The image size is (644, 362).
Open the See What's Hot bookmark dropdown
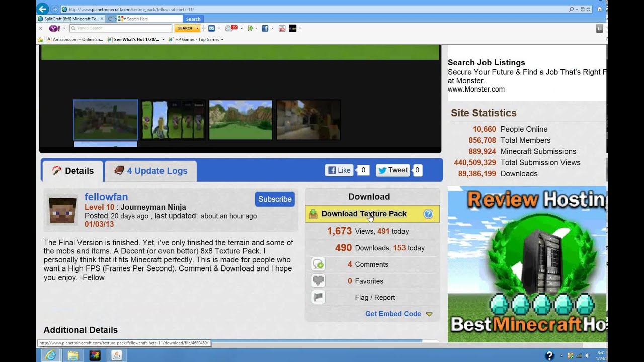(x=163, y=39)
